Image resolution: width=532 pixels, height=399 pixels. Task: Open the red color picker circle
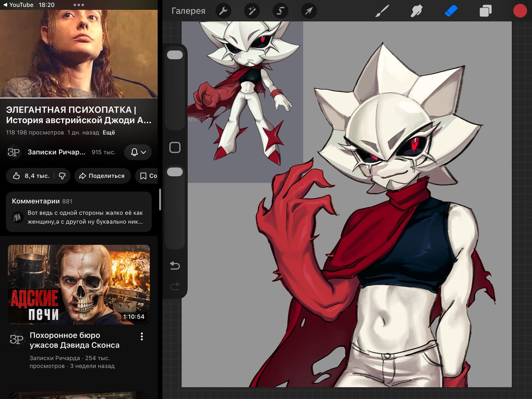click(520, 11)
